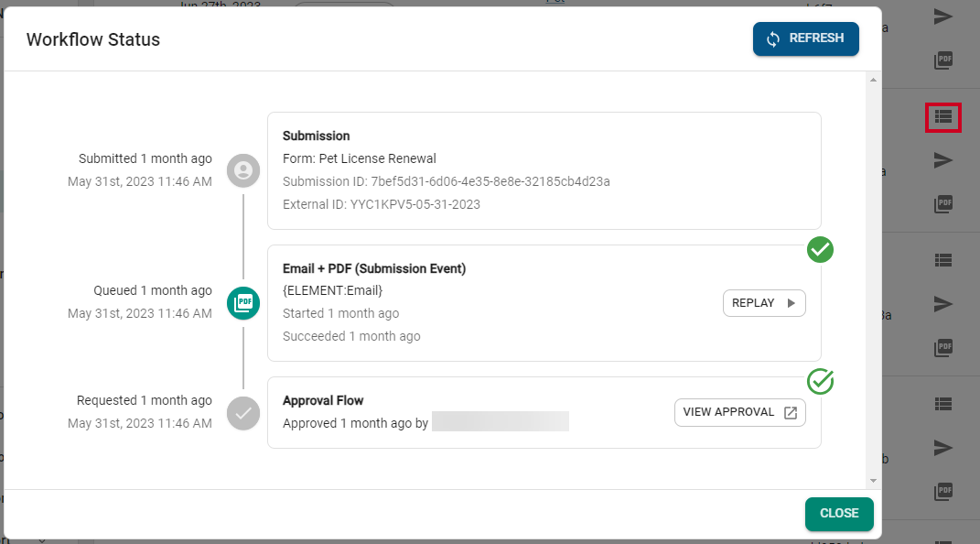The image size is (980, 544).
Task: Click the grey approval checkmark timeline icon
Action: [243, 413]
